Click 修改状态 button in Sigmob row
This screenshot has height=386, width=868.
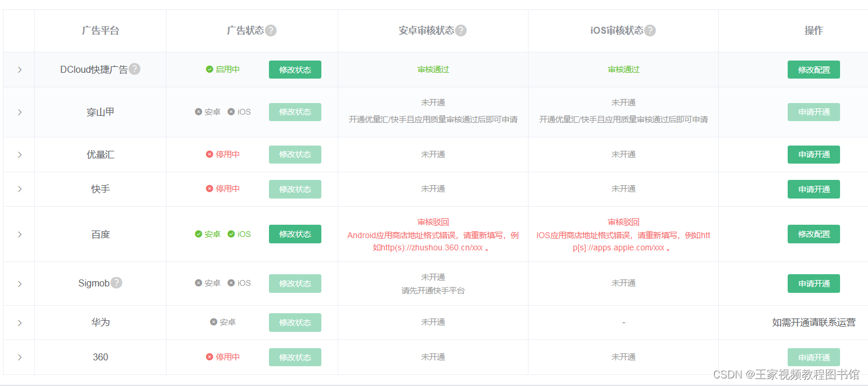click(295, 284)
